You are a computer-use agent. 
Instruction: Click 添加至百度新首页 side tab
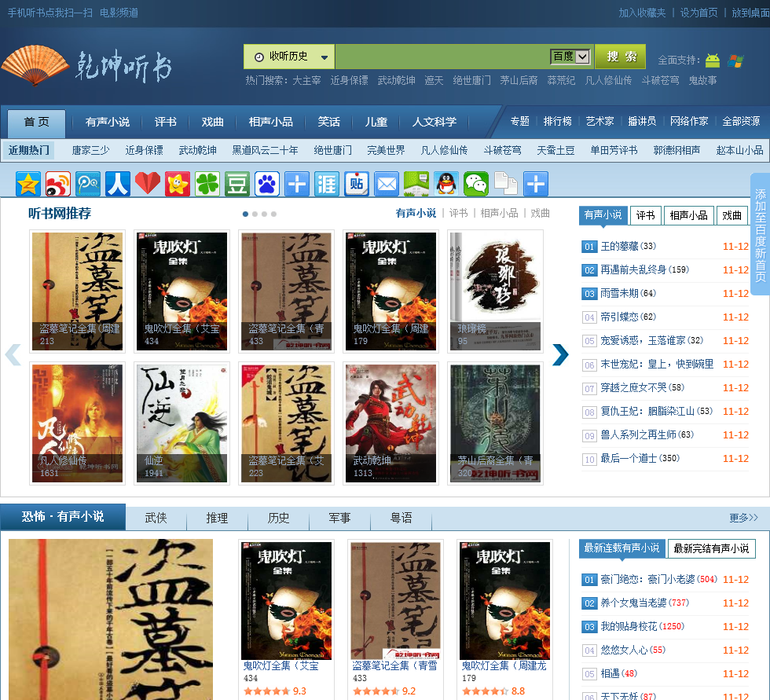(x=761, y=235)
